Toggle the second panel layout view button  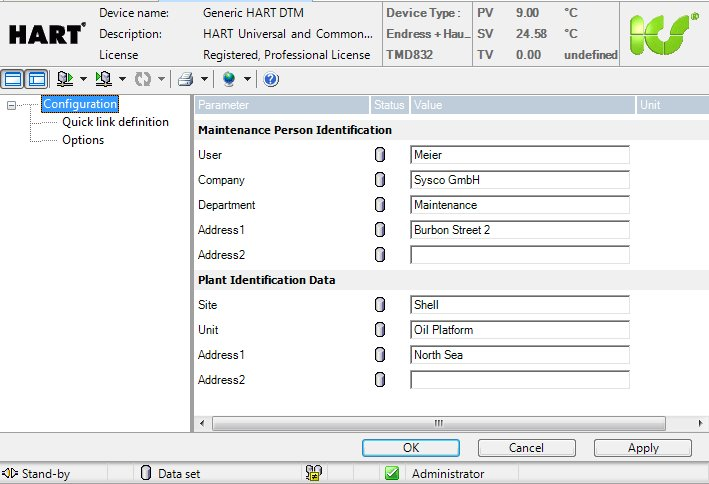(x=36, y=79)
